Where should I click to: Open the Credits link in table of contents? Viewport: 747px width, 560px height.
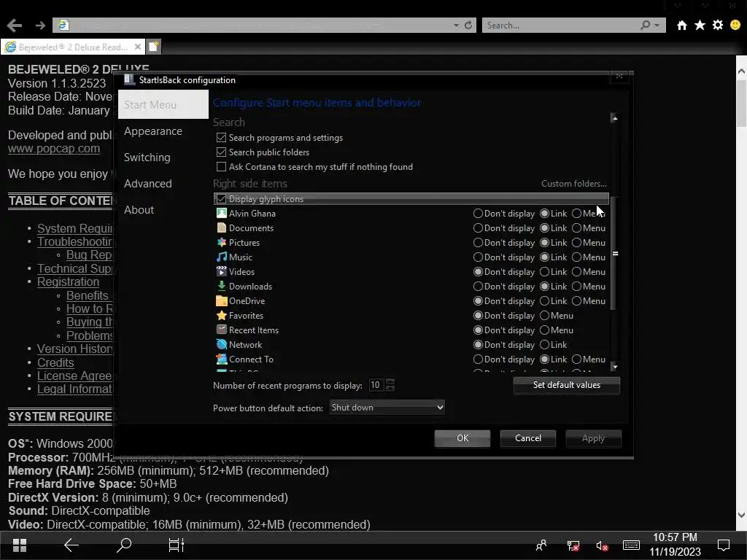[x=55, y=362]
